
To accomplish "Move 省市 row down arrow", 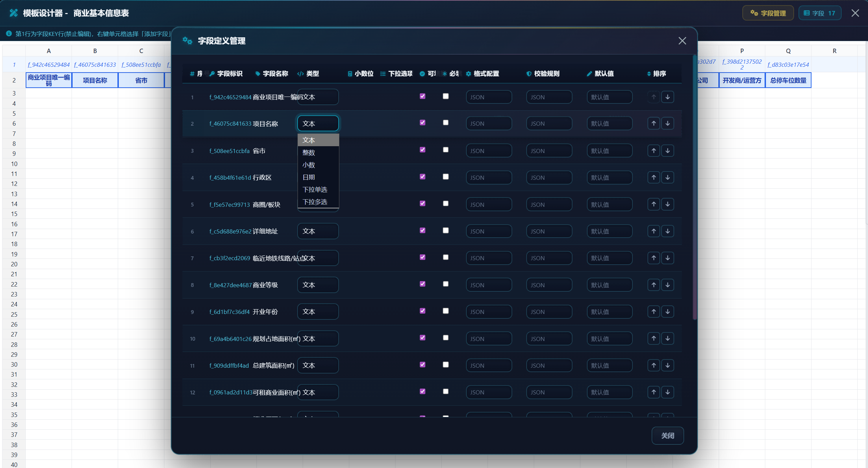I will pos(668,151).
